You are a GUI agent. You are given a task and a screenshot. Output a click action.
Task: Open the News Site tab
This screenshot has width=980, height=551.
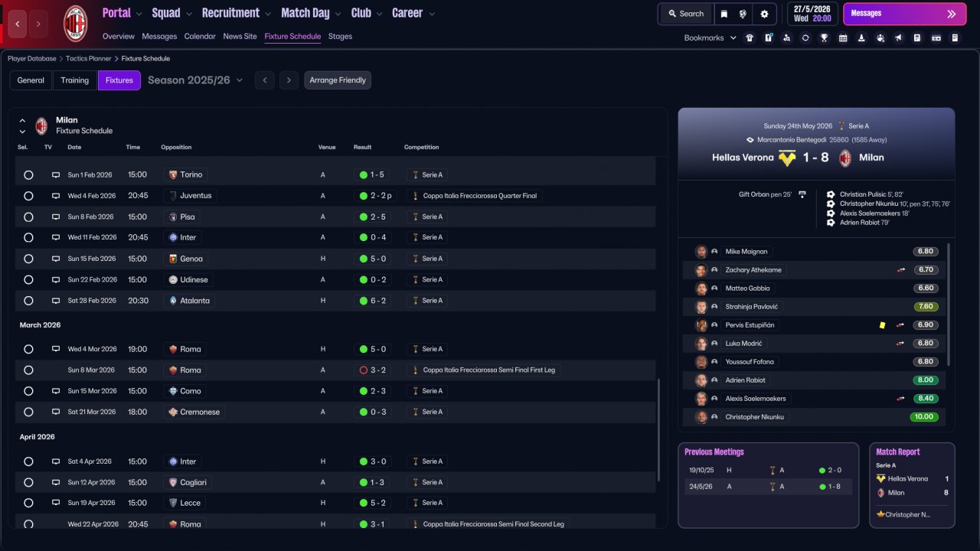(x=240, y=36)
